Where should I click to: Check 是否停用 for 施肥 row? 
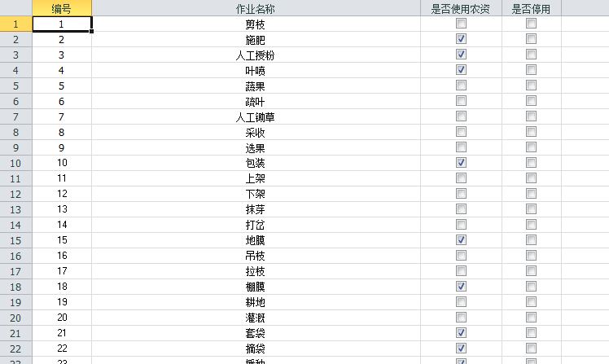(532, 39)
